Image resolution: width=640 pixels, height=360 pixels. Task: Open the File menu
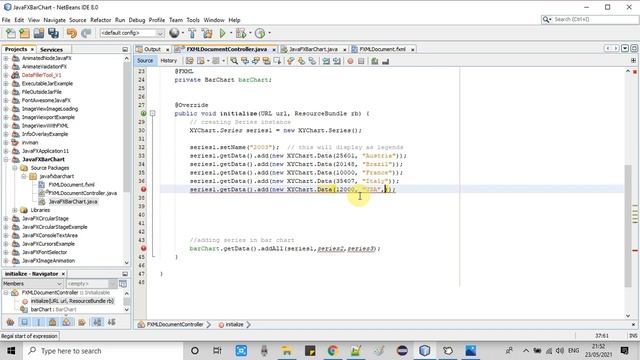6,20
